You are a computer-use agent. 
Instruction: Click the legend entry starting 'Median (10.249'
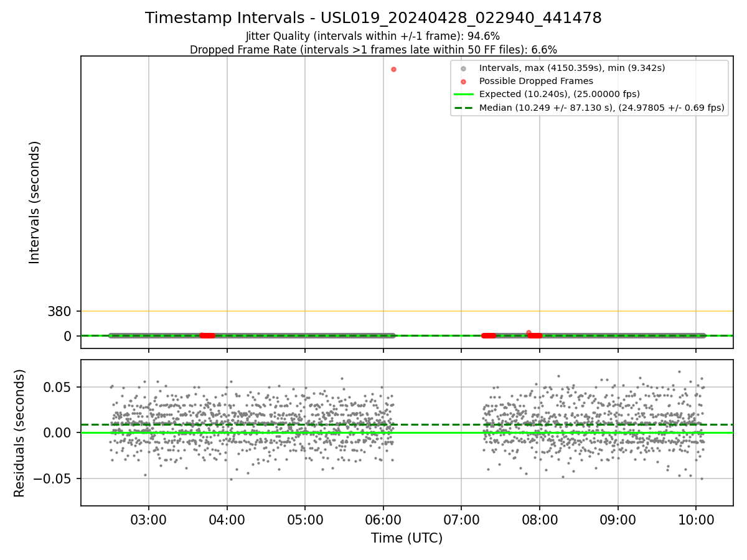601,108
